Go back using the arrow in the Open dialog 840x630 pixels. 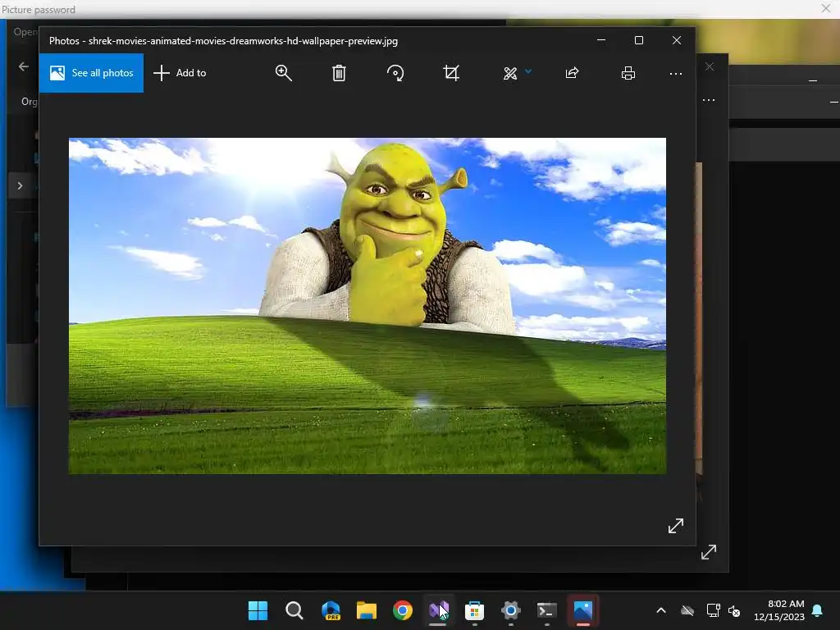click(x=24, y=66)
